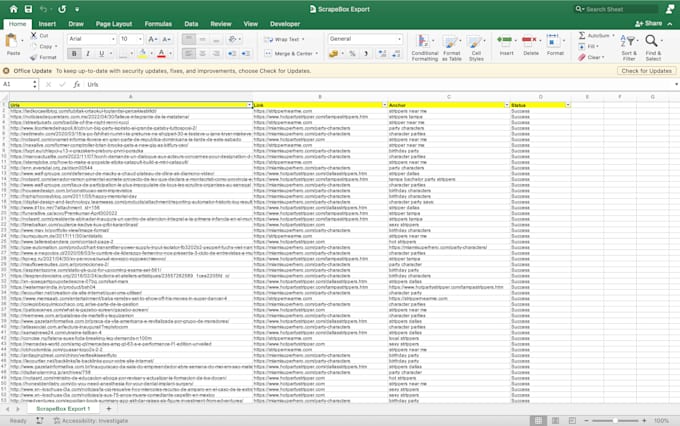Switch to the Review tab
Image resolution: width=680 pixels, height=426 pixels.
coord(221,24)
